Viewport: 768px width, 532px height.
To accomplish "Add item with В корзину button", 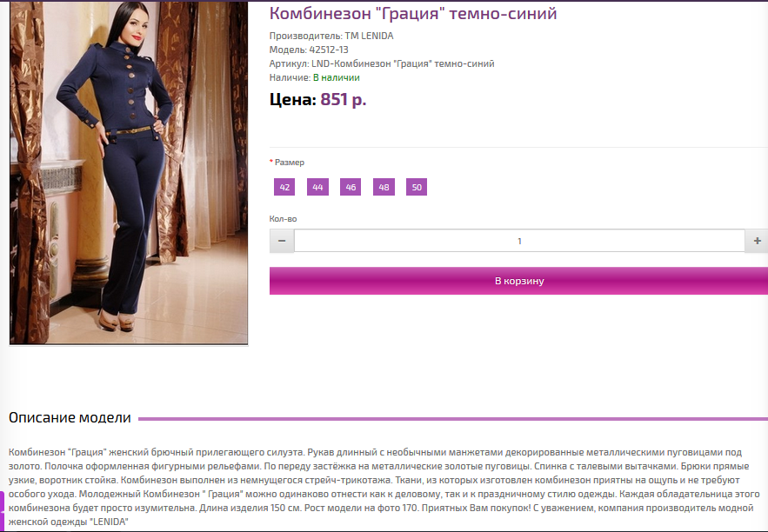I will tap(518, 281).
